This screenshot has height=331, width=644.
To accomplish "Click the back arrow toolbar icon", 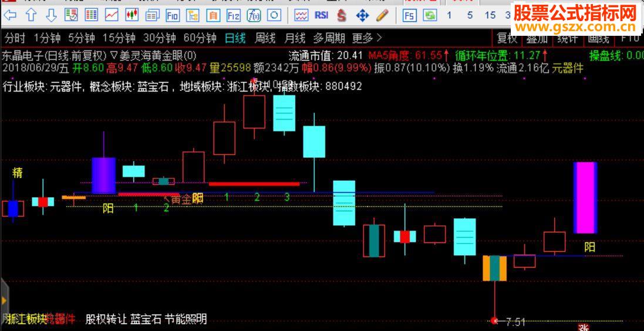I will point(9,16).
